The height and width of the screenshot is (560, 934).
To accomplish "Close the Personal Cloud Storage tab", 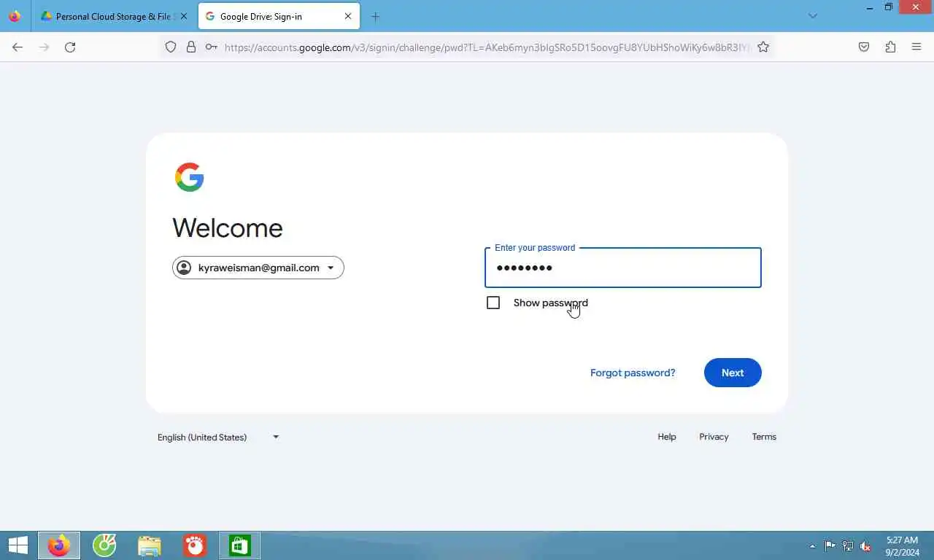I will (x=183, y=16).
